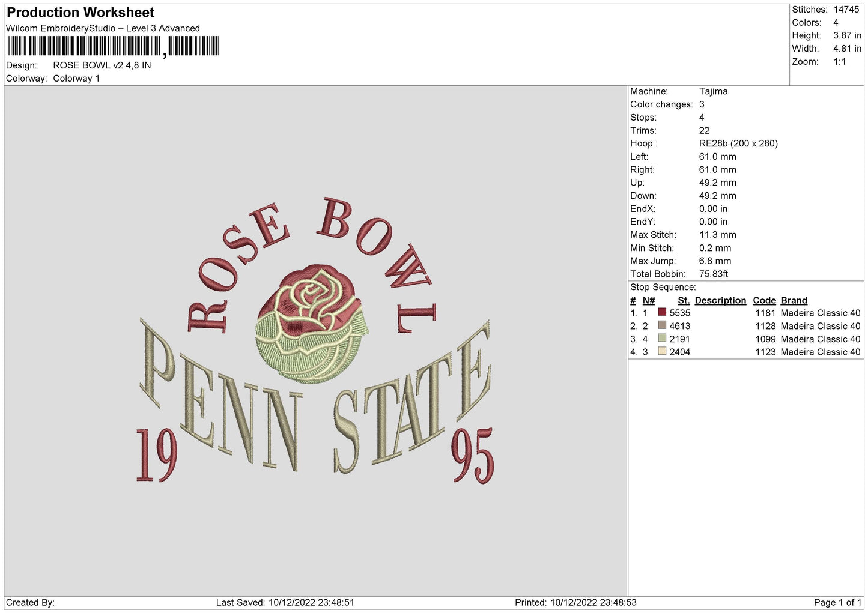This screenshot has width=868, height=613.
Task: Click the cream swatch for thread 1123
Action: (x=662, y=352)
